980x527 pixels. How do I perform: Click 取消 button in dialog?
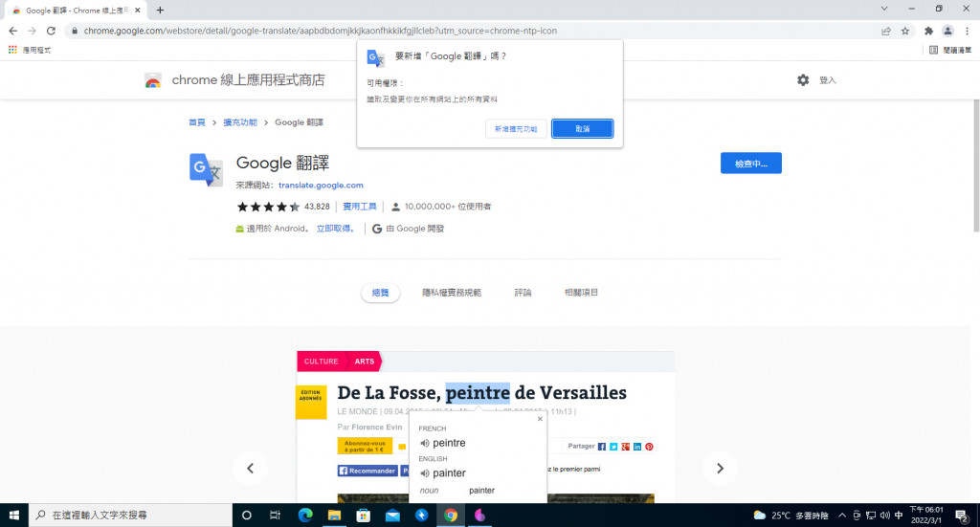coord(583,128)
